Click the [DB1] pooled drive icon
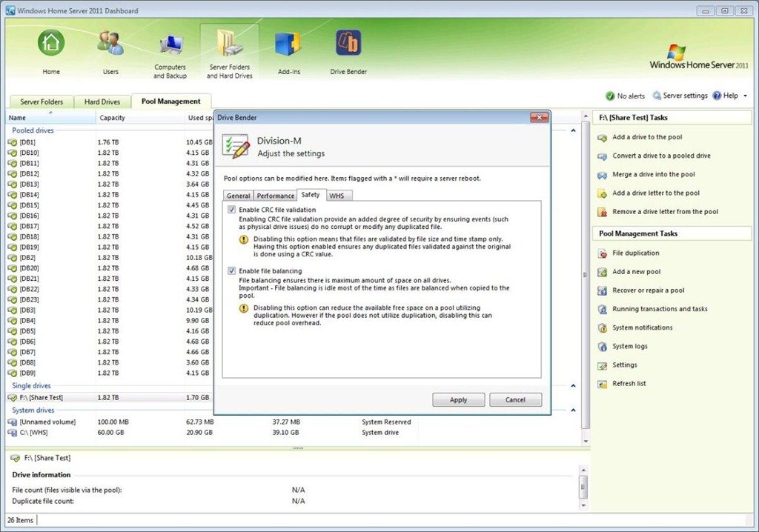Image resolution: width=759 pixels, height=532 pixels. pyautogui.click(x=13, y=142)
